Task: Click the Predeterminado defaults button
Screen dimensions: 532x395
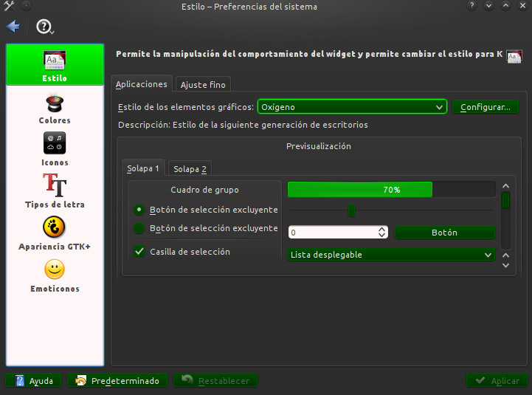Action: 117,380
